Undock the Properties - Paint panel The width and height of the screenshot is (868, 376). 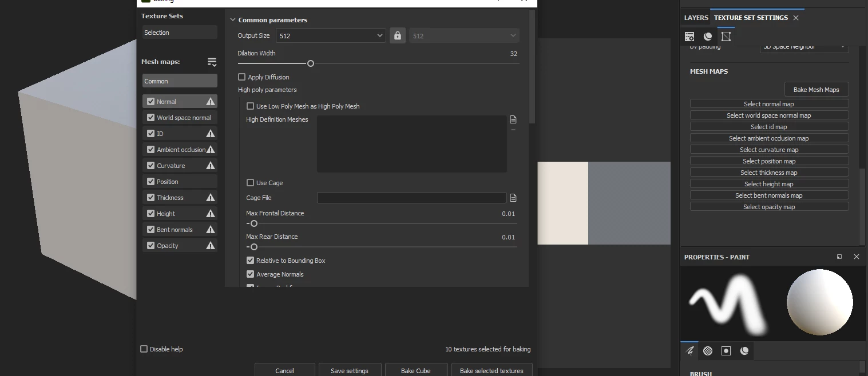[x=839, y=257]
